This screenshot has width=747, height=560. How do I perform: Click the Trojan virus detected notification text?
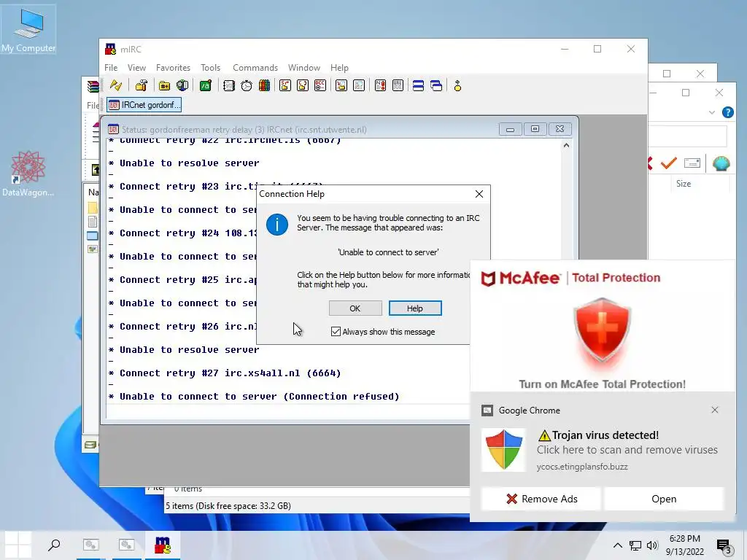pos(605,435)
